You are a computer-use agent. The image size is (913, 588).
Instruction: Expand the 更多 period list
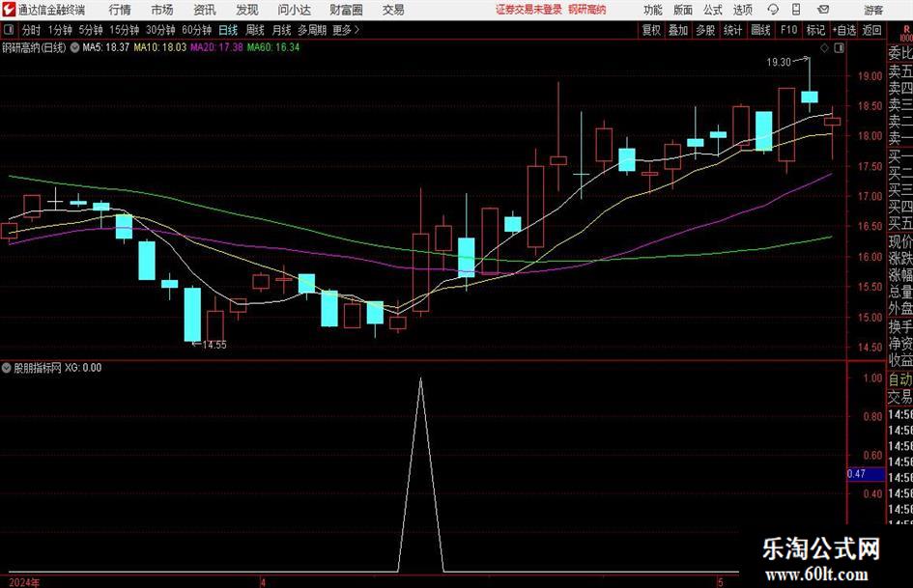346,30
